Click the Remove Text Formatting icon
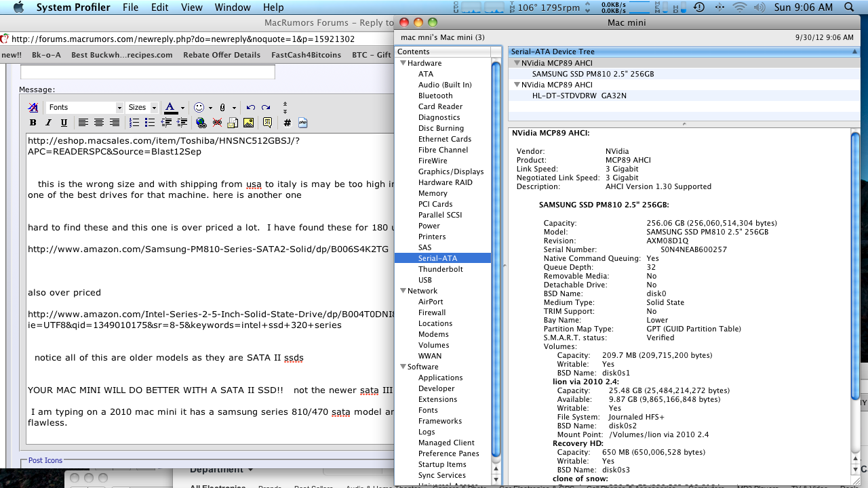 [33, 108]
